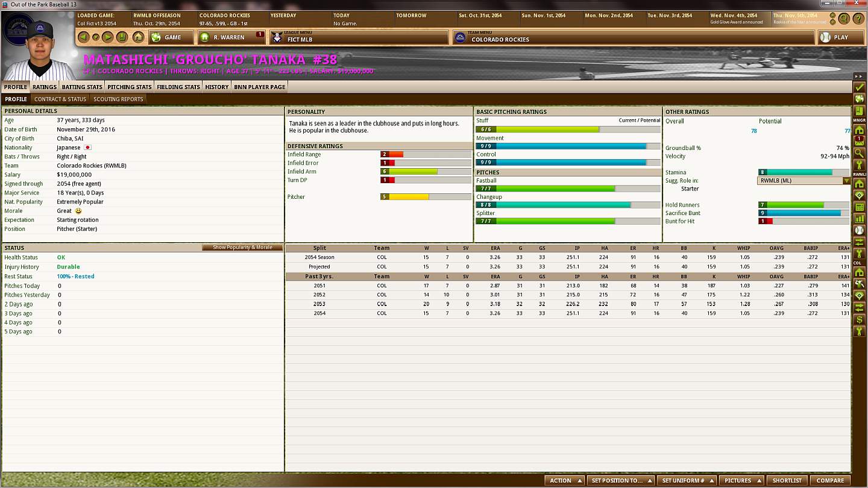Switch to the PITCHING STATS tab
This screenshot has height=488, width=868.
[130, 87]
